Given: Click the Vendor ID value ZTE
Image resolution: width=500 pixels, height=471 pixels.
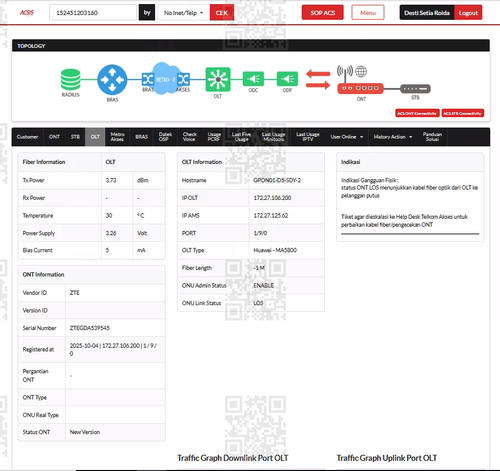Looking at the screenshot, I should [x=75, y=293].
